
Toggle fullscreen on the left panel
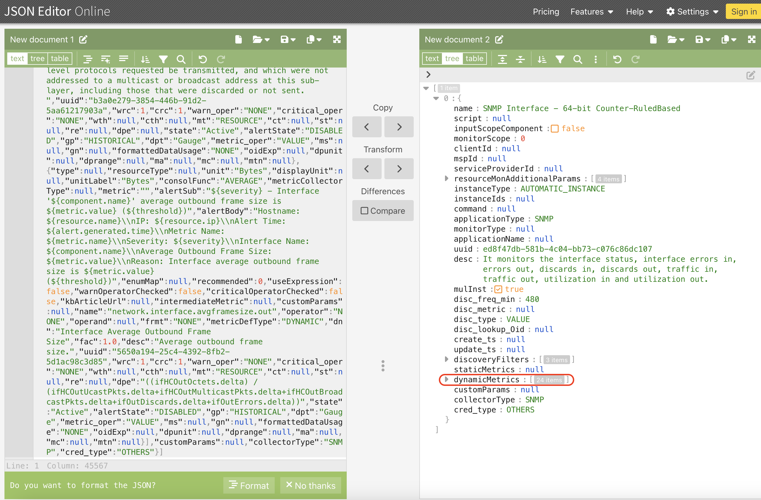(337, 40)
